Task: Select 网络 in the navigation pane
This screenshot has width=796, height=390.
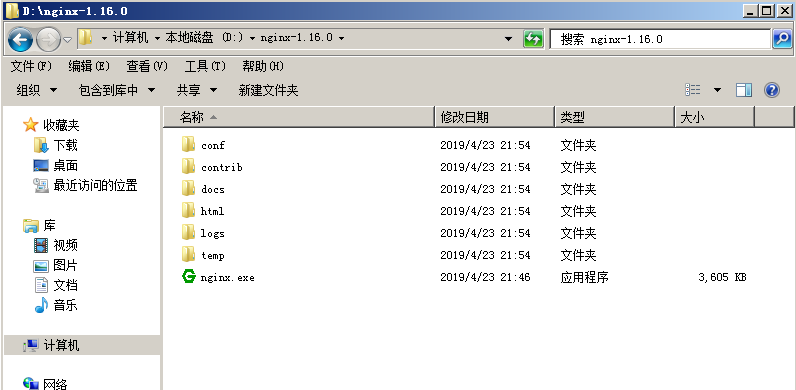Action: 45,384
